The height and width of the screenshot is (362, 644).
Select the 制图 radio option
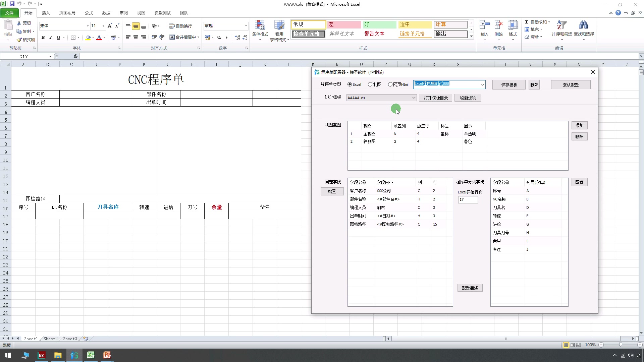370,84
